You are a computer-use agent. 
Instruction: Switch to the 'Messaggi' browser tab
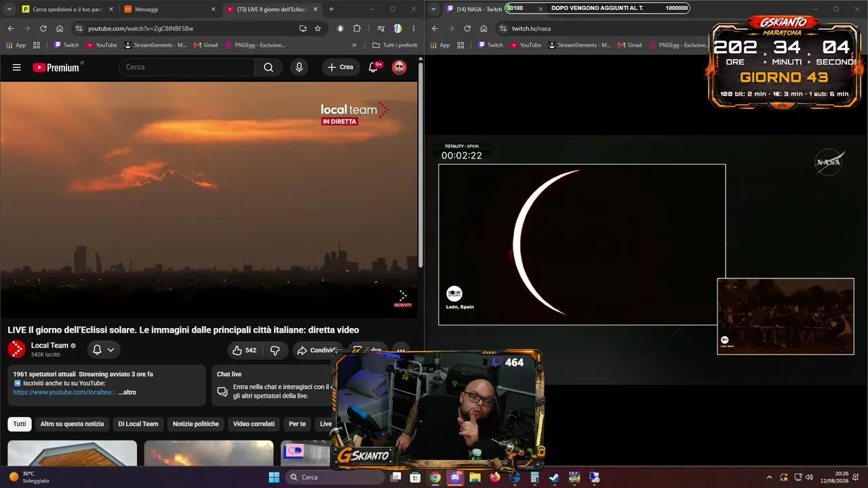pos(169,9)
